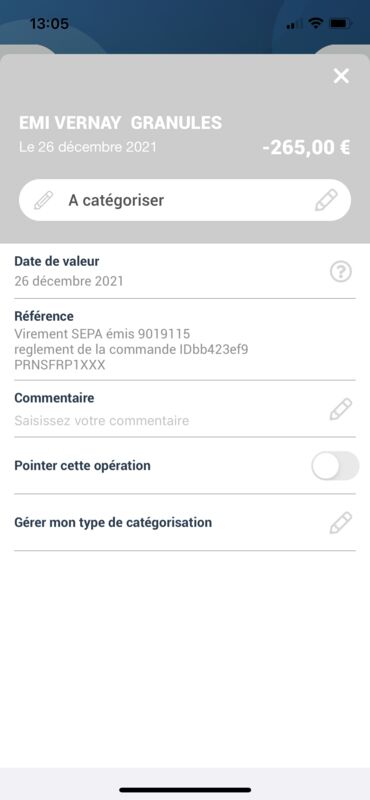Tap the Pointer cette opération label

click(x=82, y=466)
